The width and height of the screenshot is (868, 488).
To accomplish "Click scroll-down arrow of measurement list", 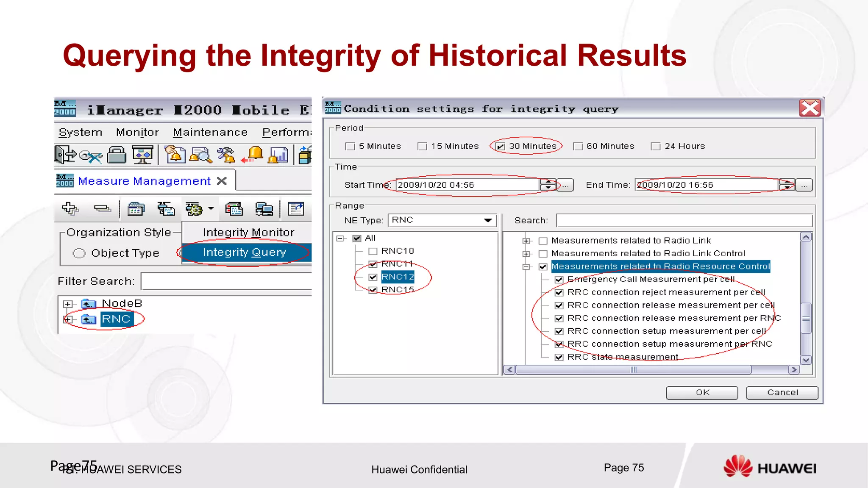I will (806, 360).
